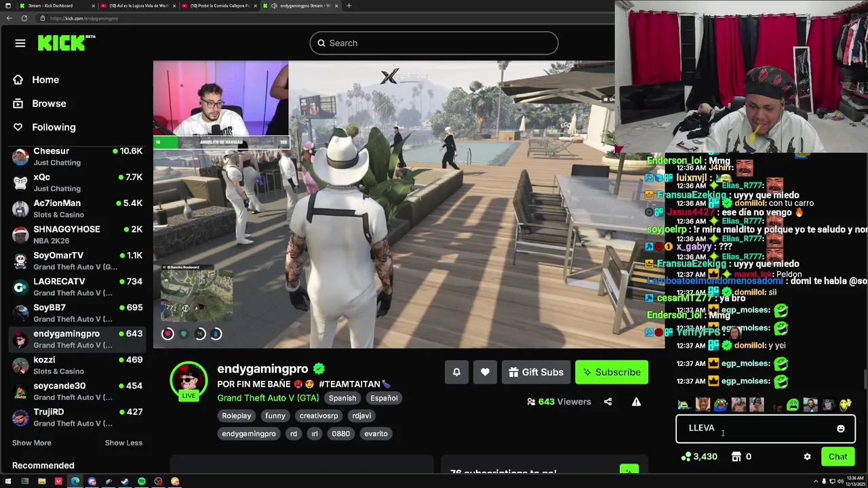Open Ac7ionMan's channel in sidebar
Image resolution: width=868 pixels, height=488 pixels.
point(78,209)
